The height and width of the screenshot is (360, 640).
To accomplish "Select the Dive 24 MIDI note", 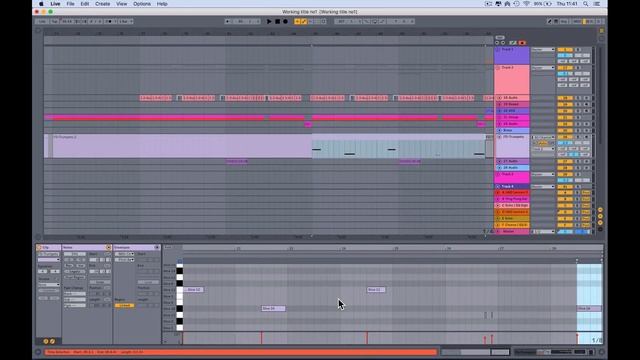I will click(x=273, y=309).
